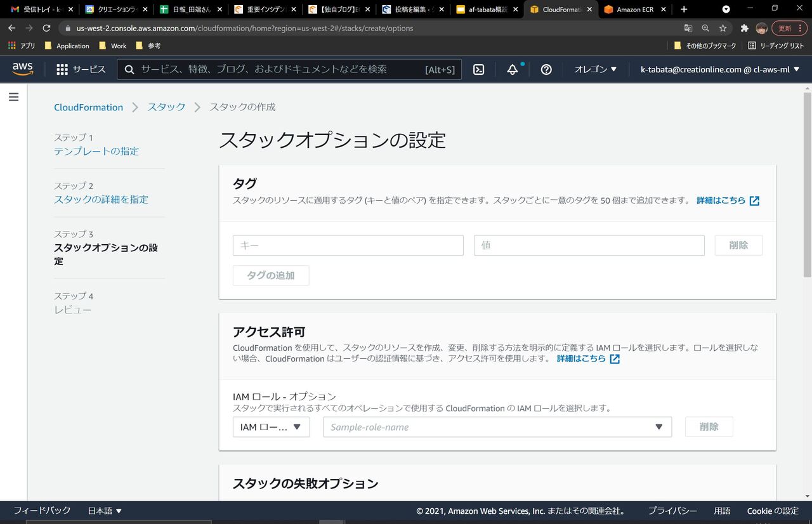
Task: Open the IAM ロー type dropdown
Action: (x=272, y=427)
